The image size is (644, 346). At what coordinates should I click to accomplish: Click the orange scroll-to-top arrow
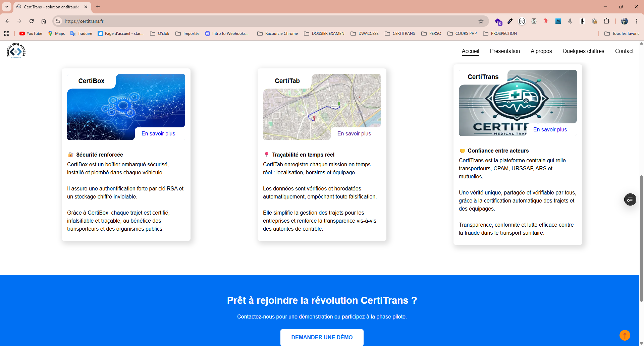pos(625,335)
